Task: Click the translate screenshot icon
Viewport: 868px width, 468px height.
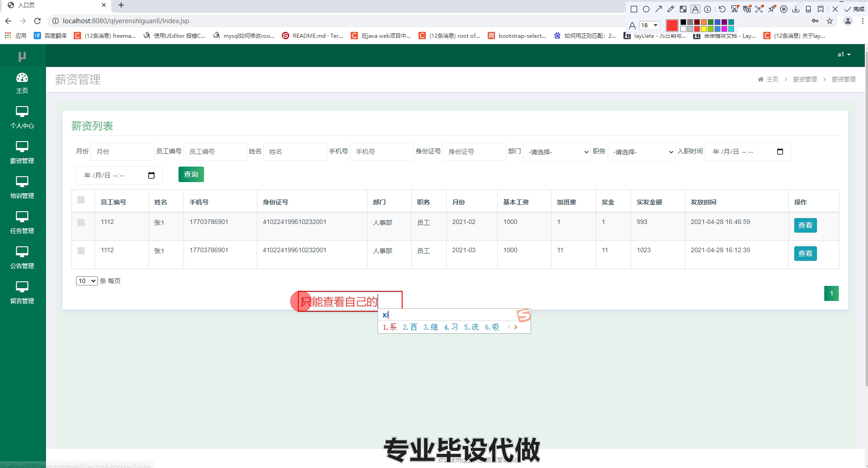Action: click(x=747, y=9)
